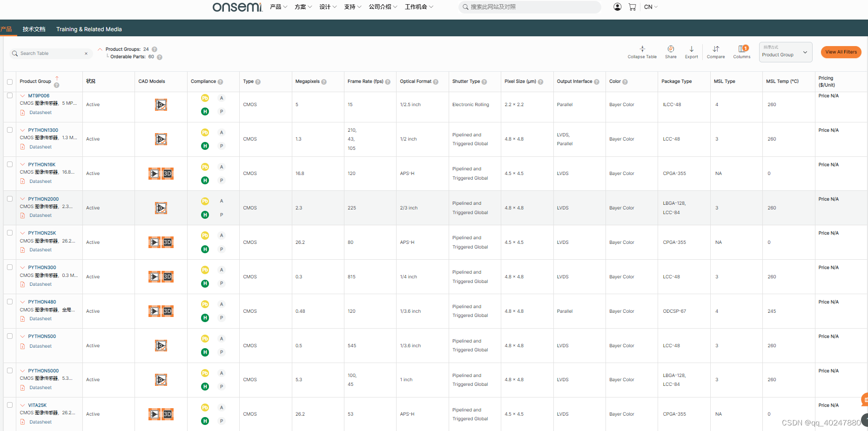
Task: Click the Share icon
Action: tap(671, 49)
